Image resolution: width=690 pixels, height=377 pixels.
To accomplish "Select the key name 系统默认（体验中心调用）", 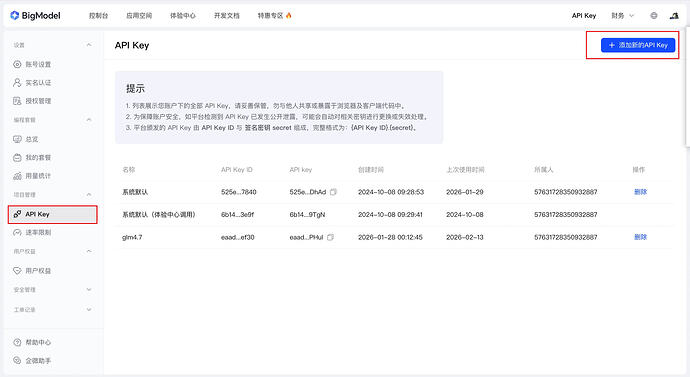I will pos(159,215).
